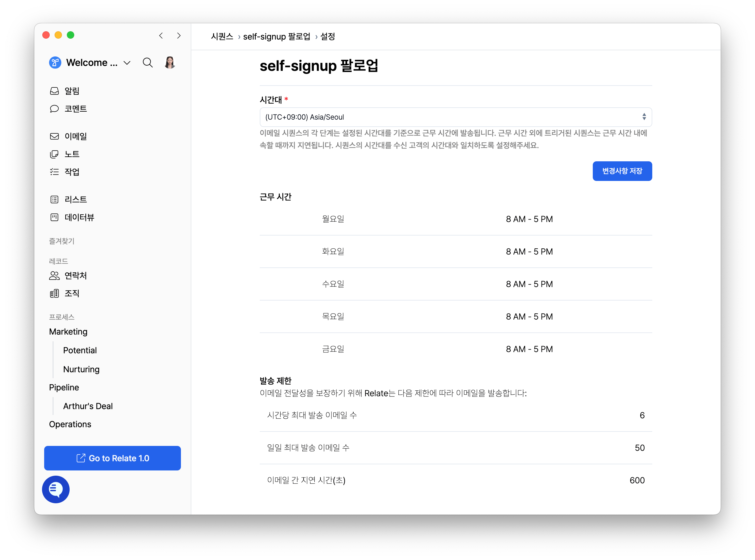755x560 pixels.
Task: Open 연락처 records label
Action: pos(75,276)
